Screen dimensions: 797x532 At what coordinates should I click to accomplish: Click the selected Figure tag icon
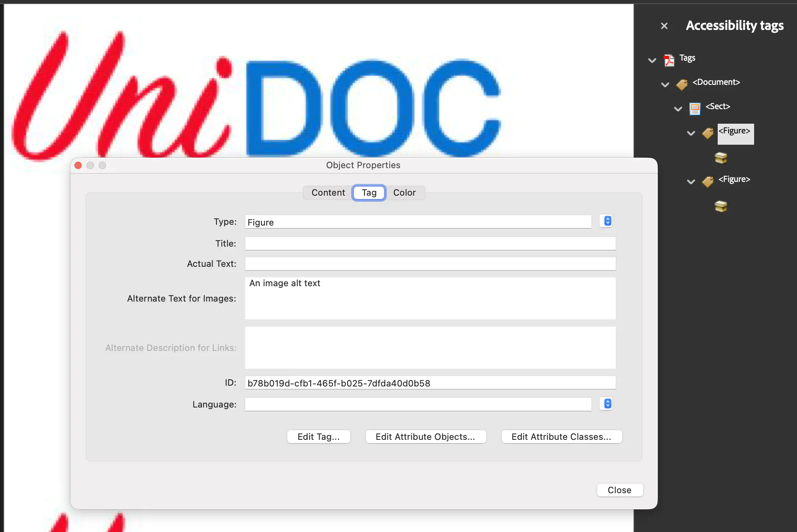tap(708, 133)
